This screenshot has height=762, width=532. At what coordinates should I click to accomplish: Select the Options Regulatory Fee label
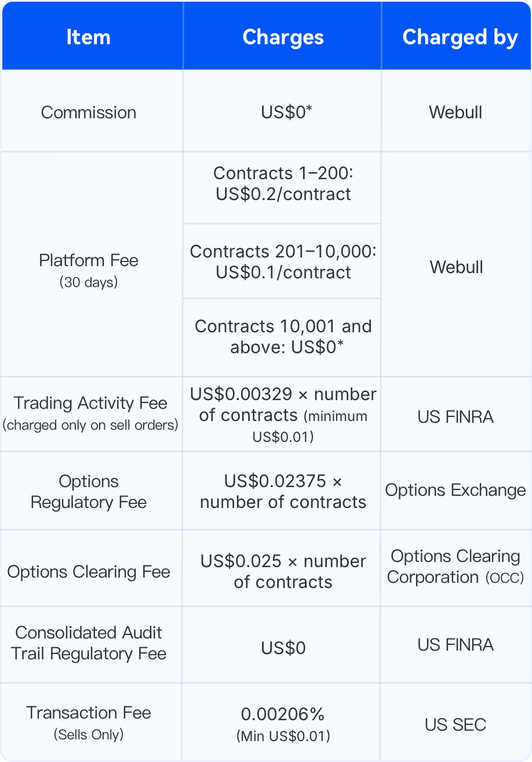point(89,491)
